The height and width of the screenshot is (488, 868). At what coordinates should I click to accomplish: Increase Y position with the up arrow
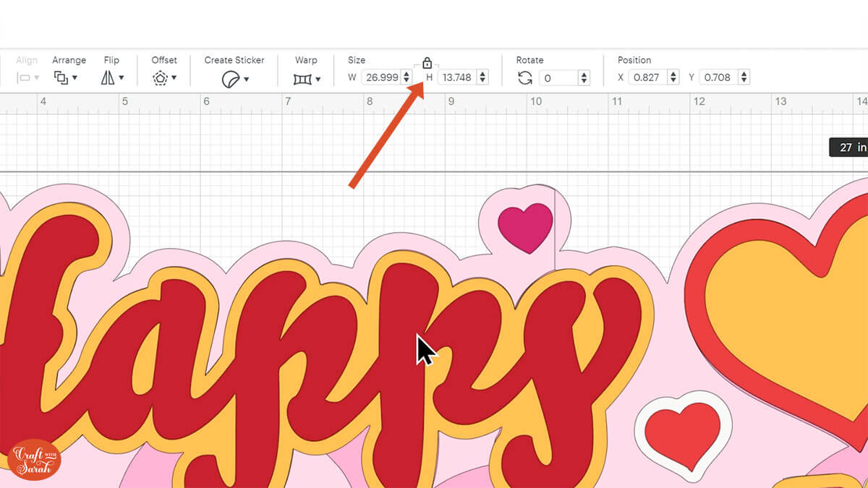click(x=744, y=74)
